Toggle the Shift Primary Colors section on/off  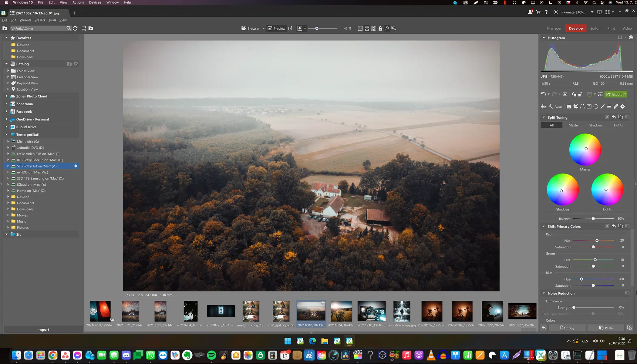click(607, 226)
